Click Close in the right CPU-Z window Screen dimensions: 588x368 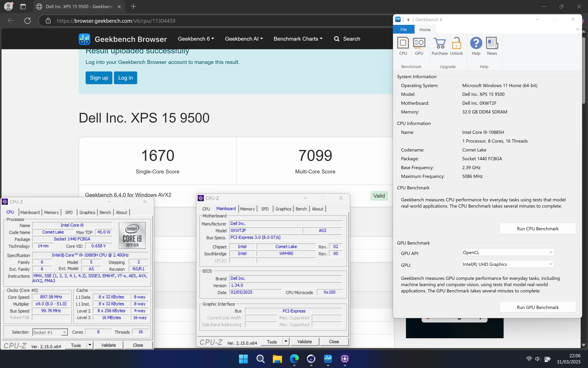point(334,341)
